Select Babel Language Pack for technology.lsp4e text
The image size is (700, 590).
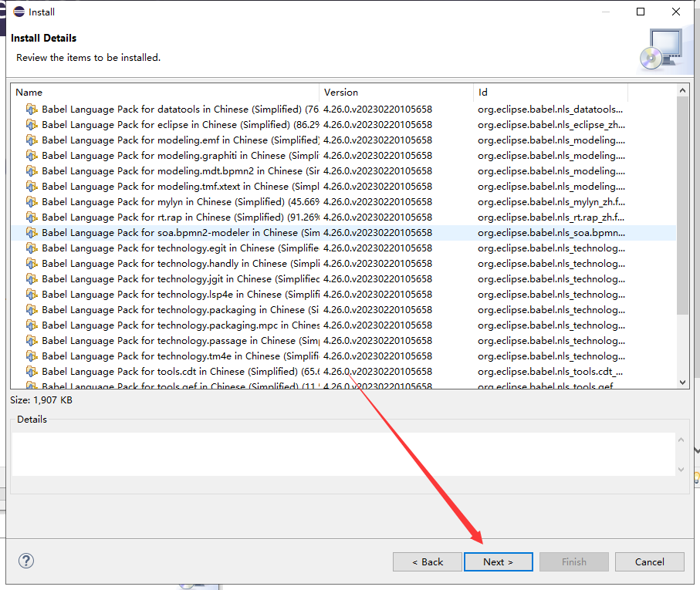181,295
